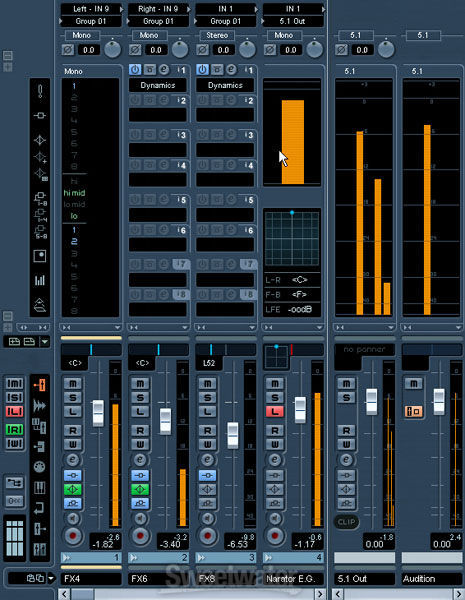Image resolution: width=465 pixels, height=600 pixels.
Task: Open editor for insert i1 on FX6
Action: point(164,70)
